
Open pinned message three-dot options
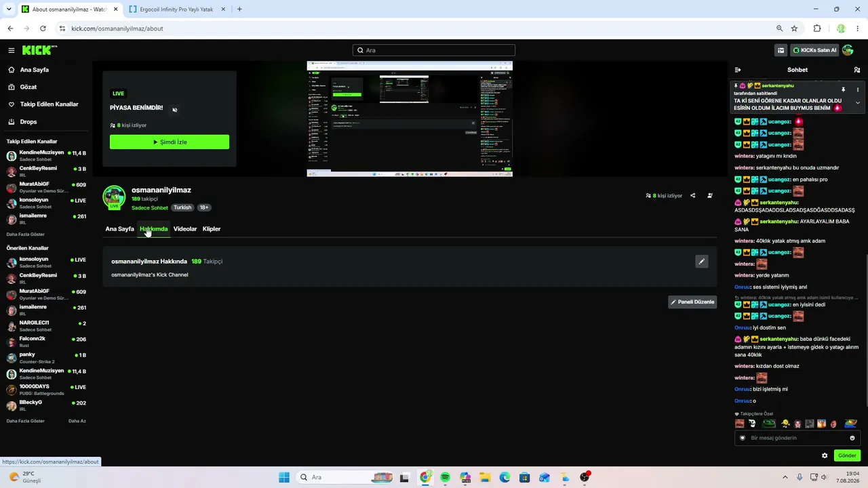[858, 89]
